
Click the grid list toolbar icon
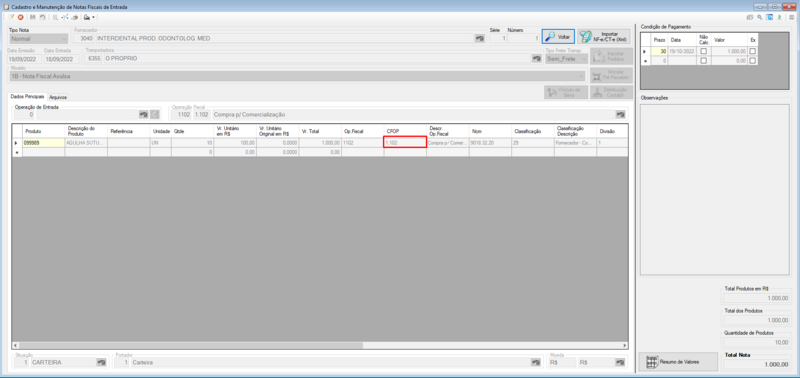55,17
